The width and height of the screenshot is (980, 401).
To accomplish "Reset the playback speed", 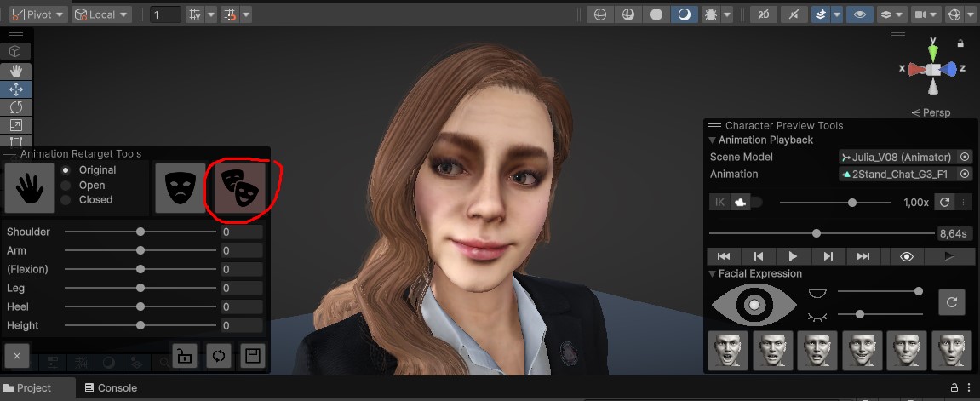I will [944, 202].
